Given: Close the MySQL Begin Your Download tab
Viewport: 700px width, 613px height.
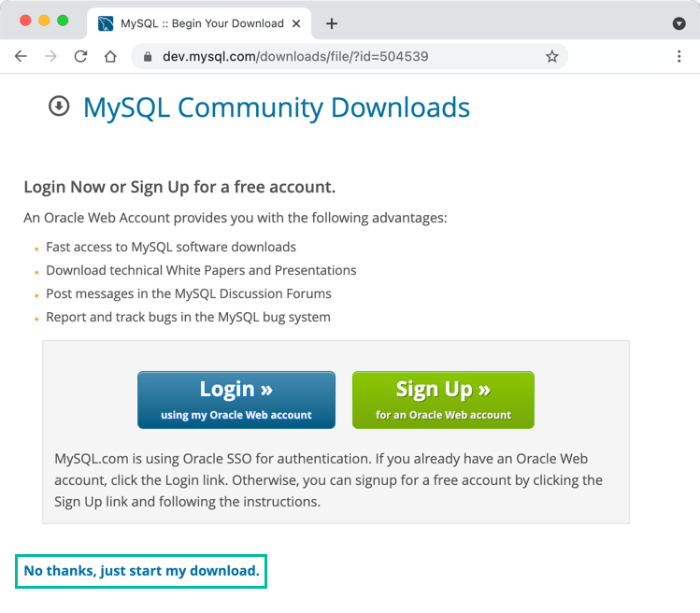Looking at the screenshot, I should coord(296,23).
